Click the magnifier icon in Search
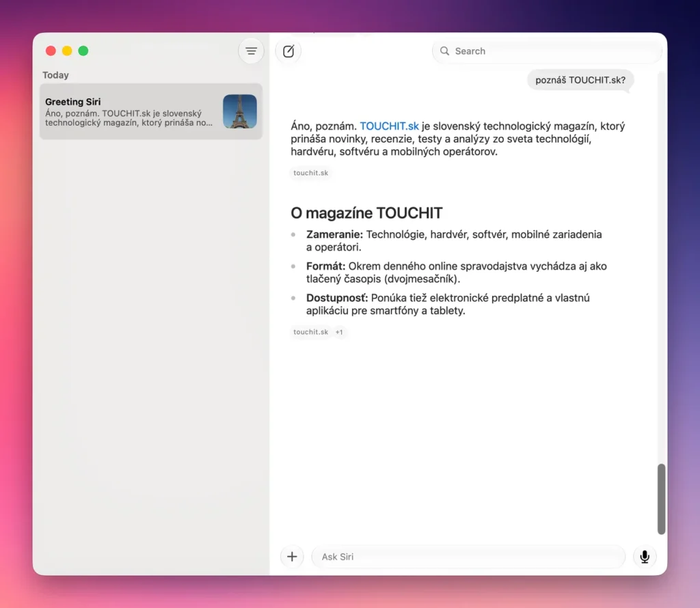700x608 pixels. click(x=444, y=51)
